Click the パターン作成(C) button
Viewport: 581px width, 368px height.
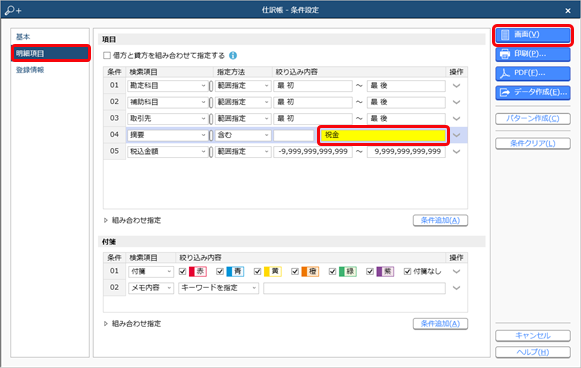coord(533,119)
